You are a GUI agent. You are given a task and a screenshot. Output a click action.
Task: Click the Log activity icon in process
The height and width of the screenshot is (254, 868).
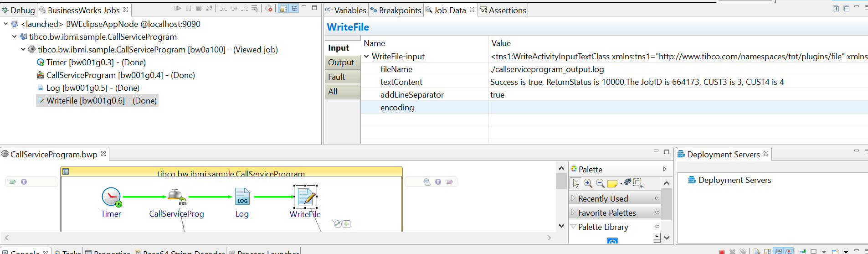(x=242, y=197)
